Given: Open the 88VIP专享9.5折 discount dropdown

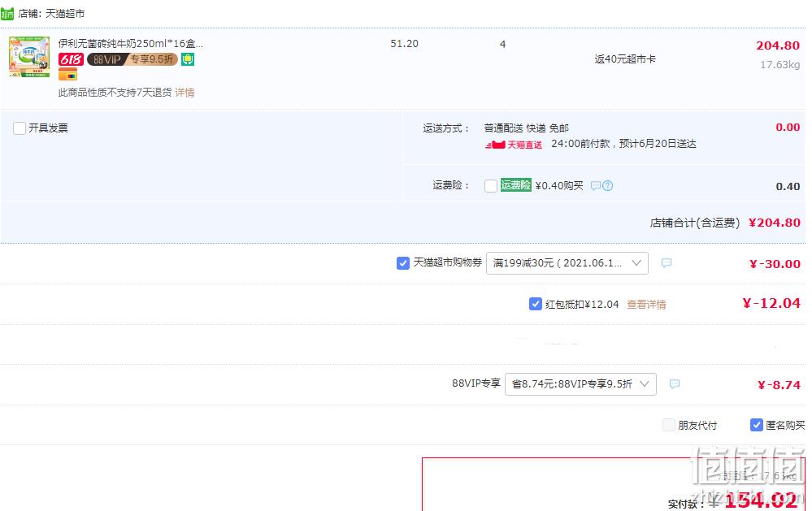Looking at the screenshot, I should 580,384.
